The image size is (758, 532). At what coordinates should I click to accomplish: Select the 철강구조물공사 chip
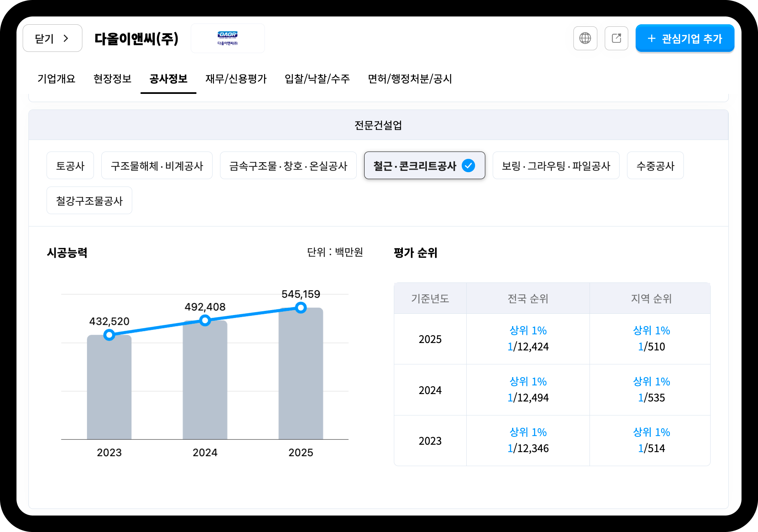[89, 201]
